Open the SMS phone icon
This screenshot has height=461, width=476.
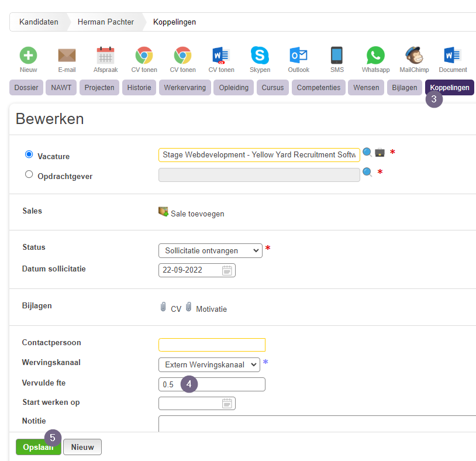point(337,55)
